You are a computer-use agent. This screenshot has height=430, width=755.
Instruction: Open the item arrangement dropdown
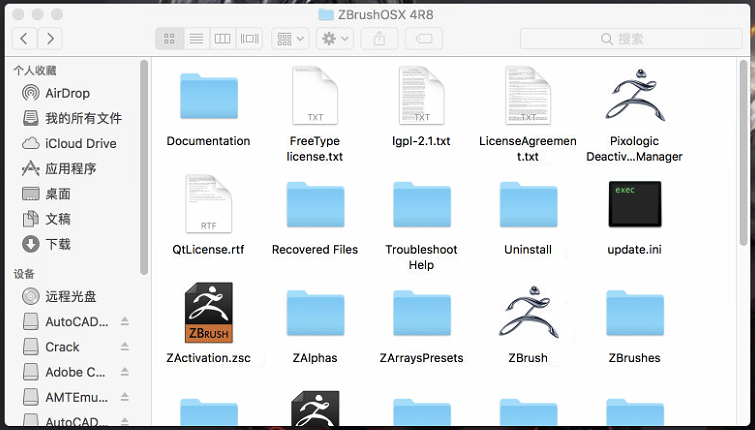pyautogui.click(x=290, y=39)
